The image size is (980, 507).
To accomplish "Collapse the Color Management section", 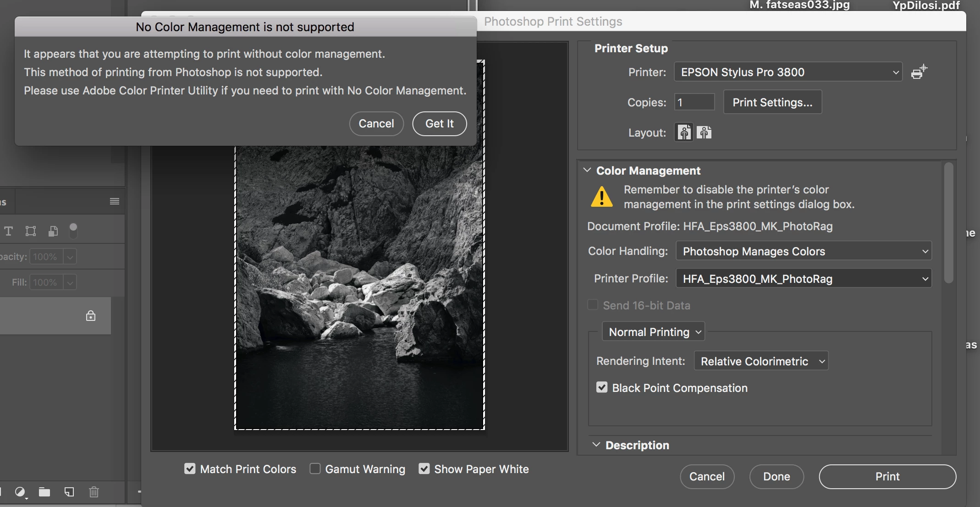I will [587, 170].
